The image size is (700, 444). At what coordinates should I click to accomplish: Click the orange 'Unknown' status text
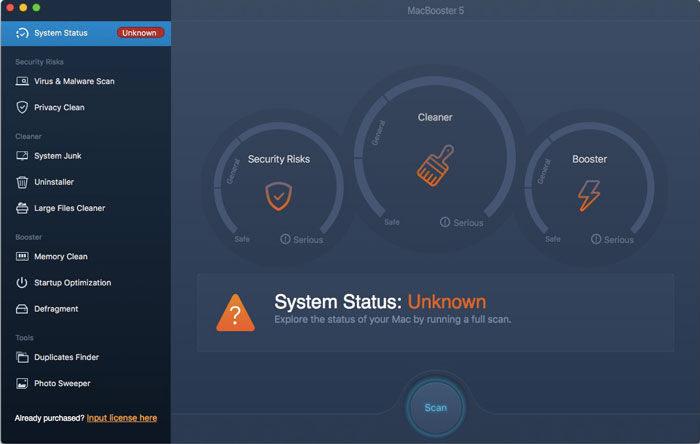[446, 302]
